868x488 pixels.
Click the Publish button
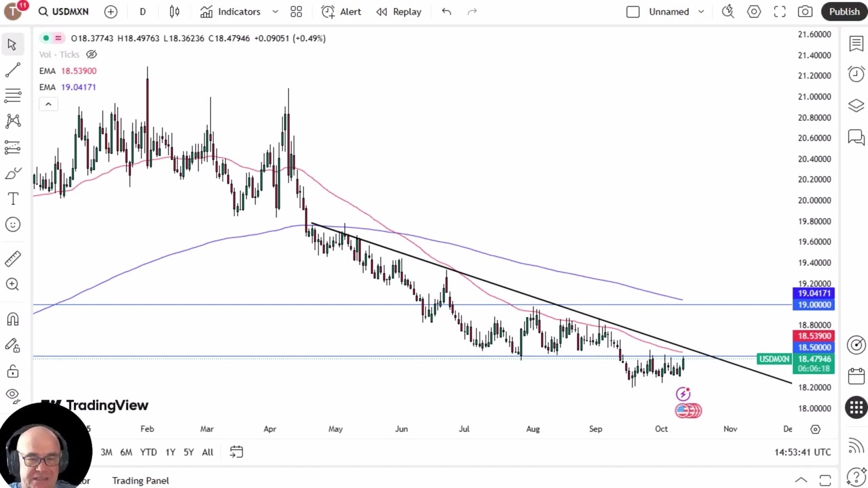click(x=844, y=12)
